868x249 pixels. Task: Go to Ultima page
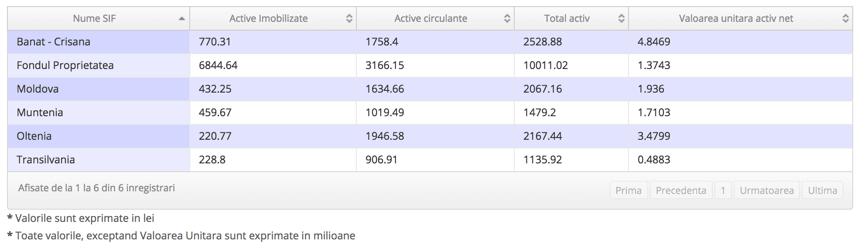coord(823,190)
